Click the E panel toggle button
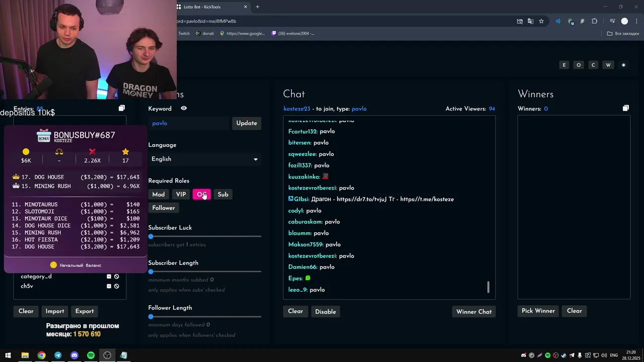The image size is (644, 362). point(564,65)
